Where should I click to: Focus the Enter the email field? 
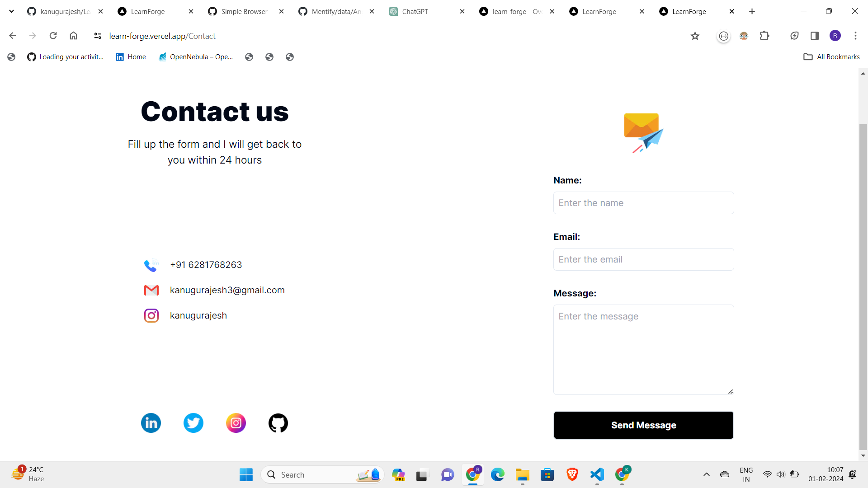[643, 259]
